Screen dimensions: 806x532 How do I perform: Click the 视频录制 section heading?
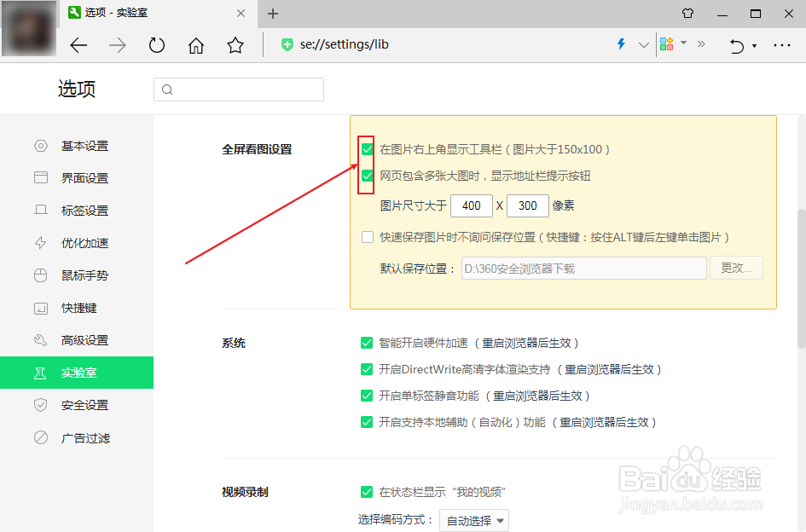point(245,492)
